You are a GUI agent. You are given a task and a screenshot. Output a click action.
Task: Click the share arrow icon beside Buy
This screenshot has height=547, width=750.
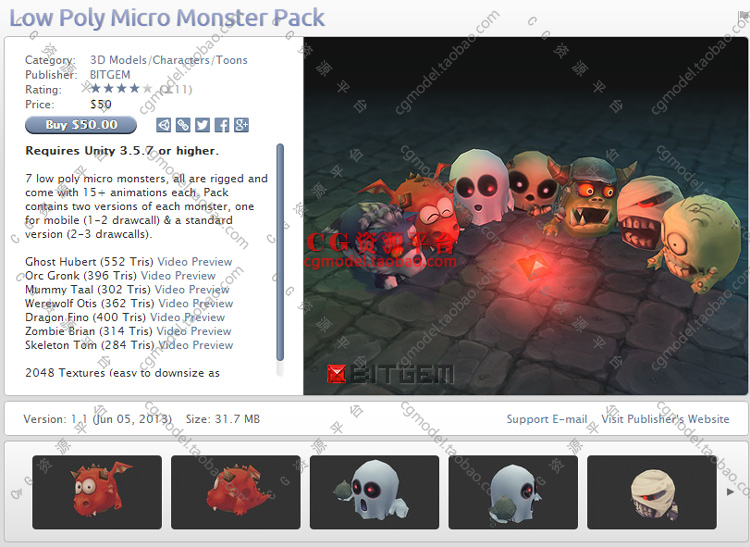point(163,125)
